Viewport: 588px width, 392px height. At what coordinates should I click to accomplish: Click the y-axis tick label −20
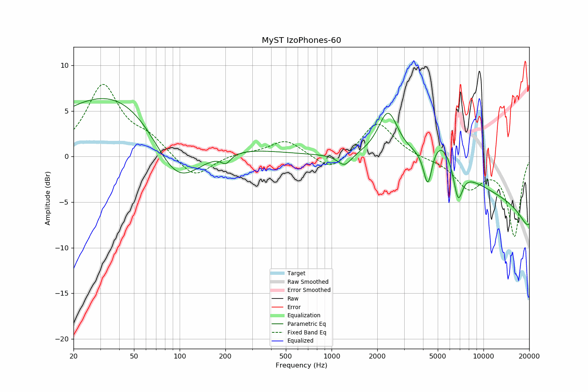click(x=62, y=339)
